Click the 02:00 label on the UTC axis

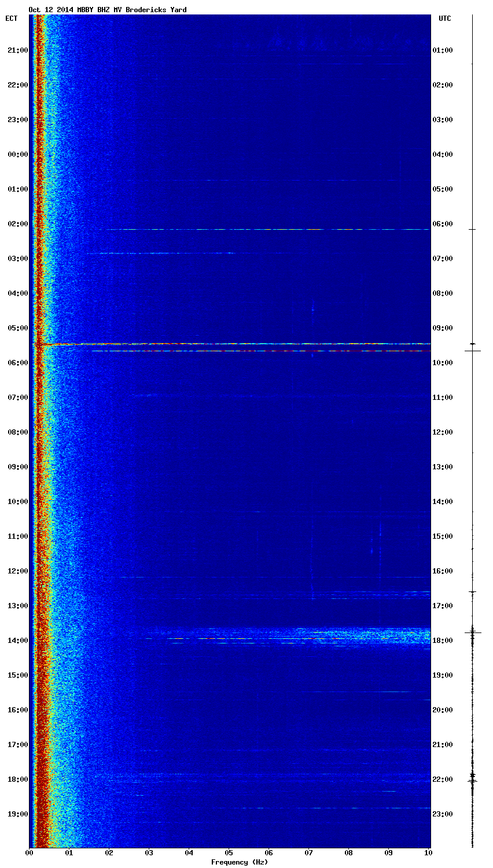443,85
